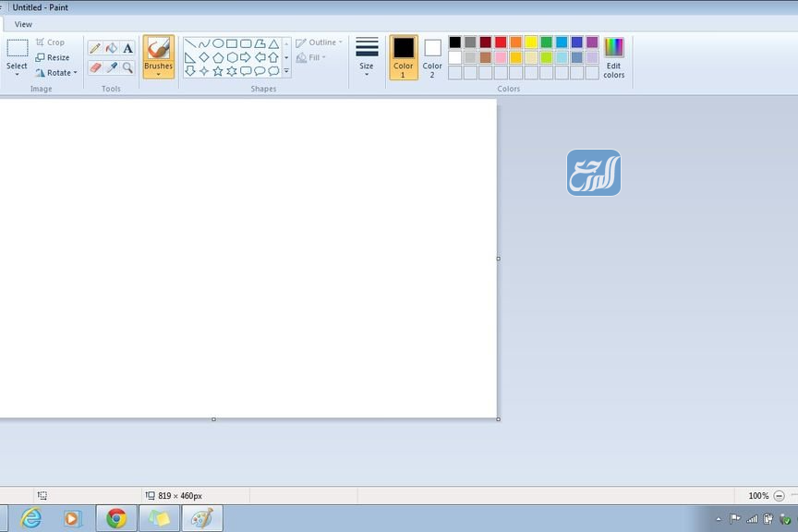Expand the Select tool options arrow
Screen dimensions: 798x532
pyautogui.click(x=17, y=75)
